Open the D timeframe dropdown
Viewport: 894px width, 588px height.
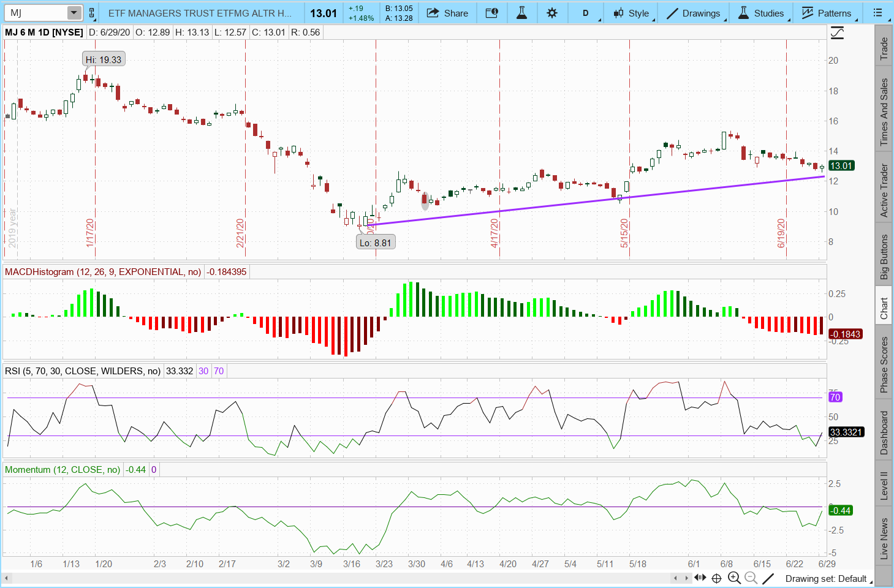(x=586, y=13)
